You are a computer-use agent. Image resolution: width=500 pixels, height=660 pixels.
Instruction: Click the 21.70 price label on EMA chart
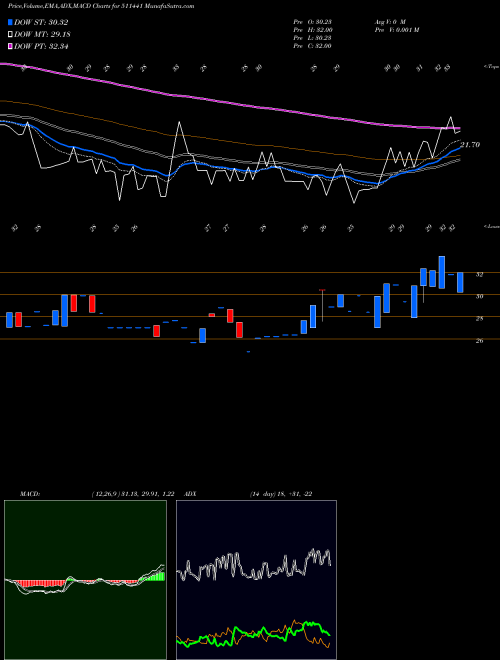pos(470,145)
